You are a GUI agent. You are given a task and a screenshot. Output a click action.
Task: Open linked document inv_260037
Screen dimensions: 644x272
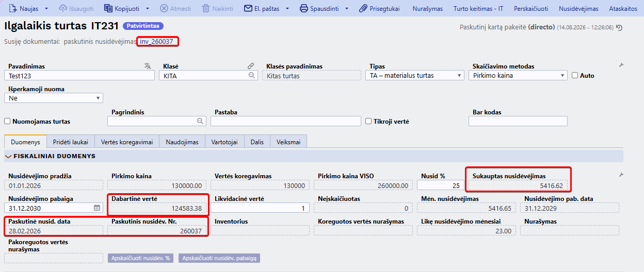pos(156,41)
